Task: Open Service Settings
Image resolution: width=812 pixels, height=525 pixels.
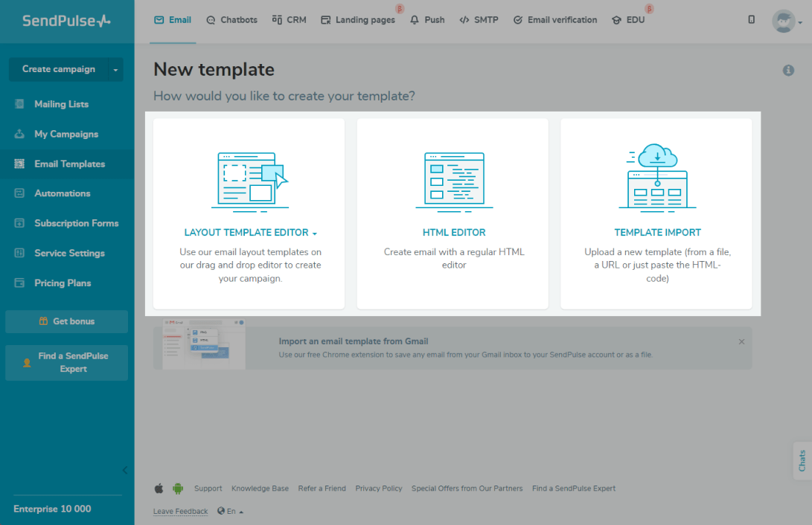Action: coord(69,253)
